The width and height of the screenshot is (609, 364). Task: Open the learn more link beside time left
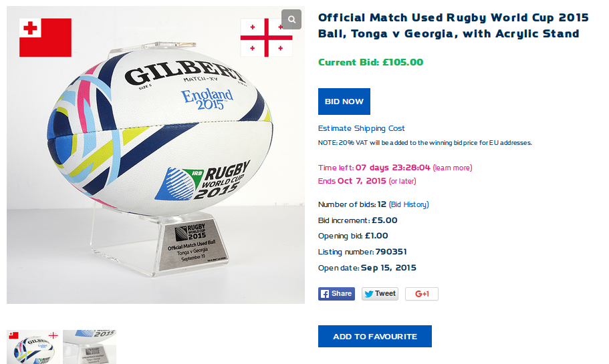point(453,168)
